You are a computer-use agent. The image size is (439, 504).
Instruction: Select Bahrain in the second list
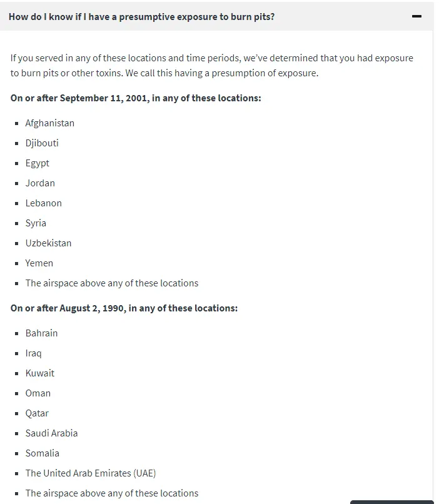[41, 333]
